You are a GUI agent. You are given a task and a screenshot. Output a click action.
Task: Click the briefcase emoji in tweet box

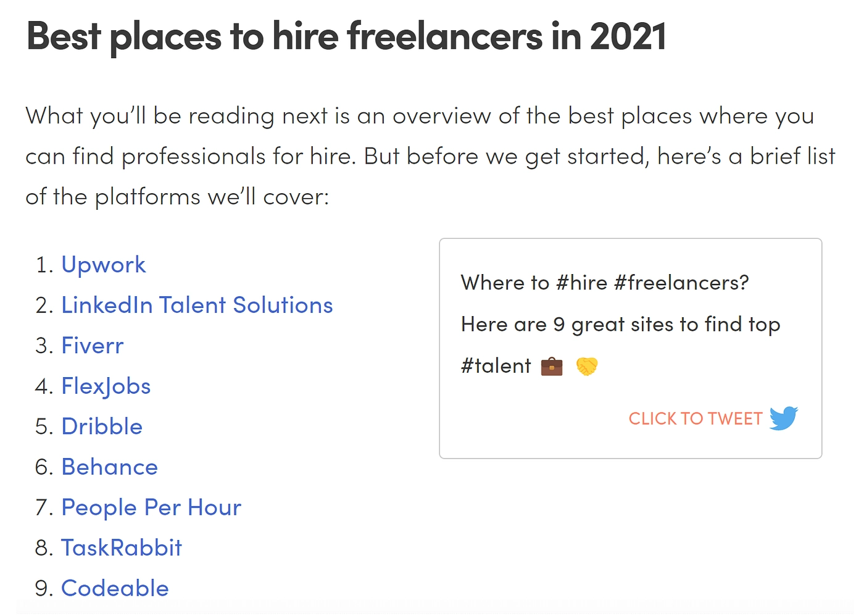point(552,367)
